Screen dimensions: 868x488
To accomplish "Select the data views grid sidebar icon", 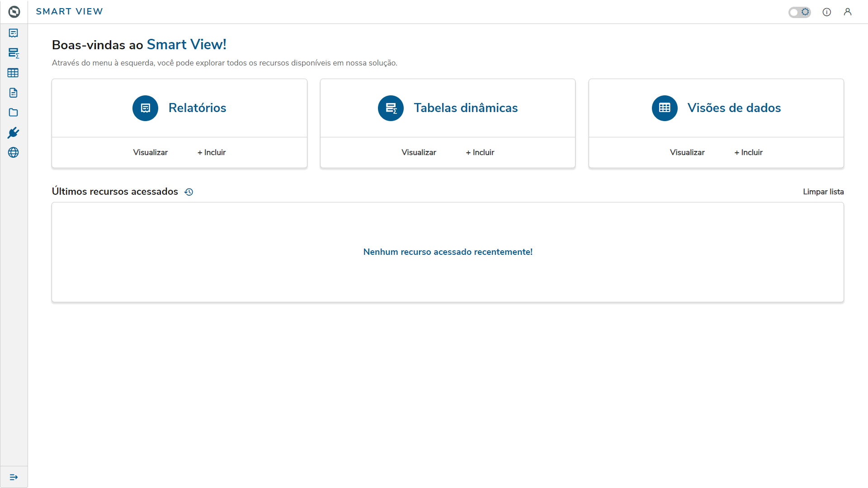I will [x=14, y=73].
